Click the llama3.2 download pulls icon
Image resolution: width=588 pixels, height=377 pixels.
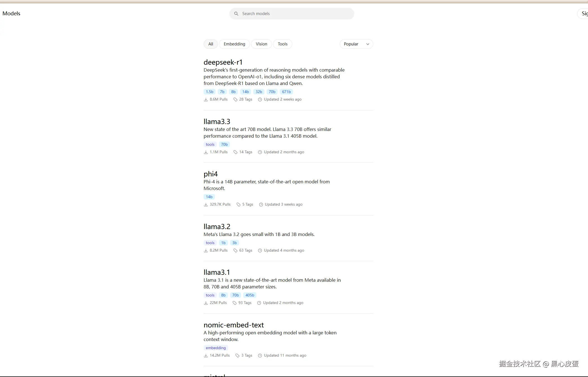(206, 250)
